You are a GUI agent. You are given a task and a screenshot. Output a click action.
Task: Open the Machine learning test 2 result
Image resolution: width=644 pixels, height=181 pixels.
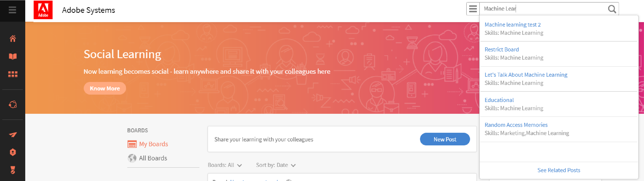click(513, 24)
